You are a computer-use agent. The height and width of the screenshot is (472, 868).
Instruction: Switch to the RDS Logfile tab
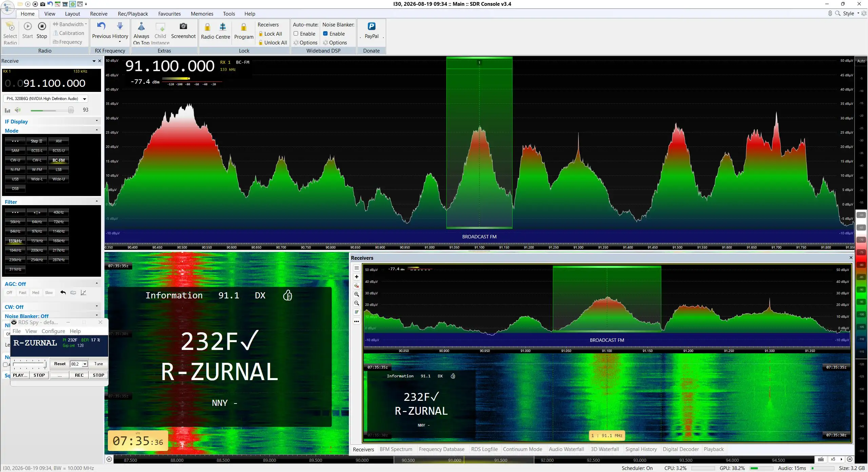pos(484,449)
